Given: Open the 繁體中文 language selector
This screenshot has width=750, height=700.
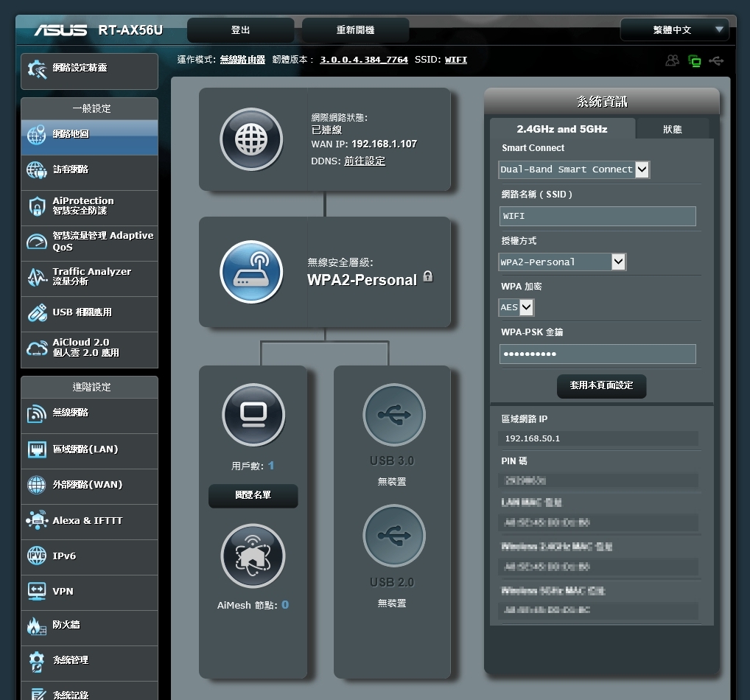Looking at the screenshot, I should coord(674,29).
